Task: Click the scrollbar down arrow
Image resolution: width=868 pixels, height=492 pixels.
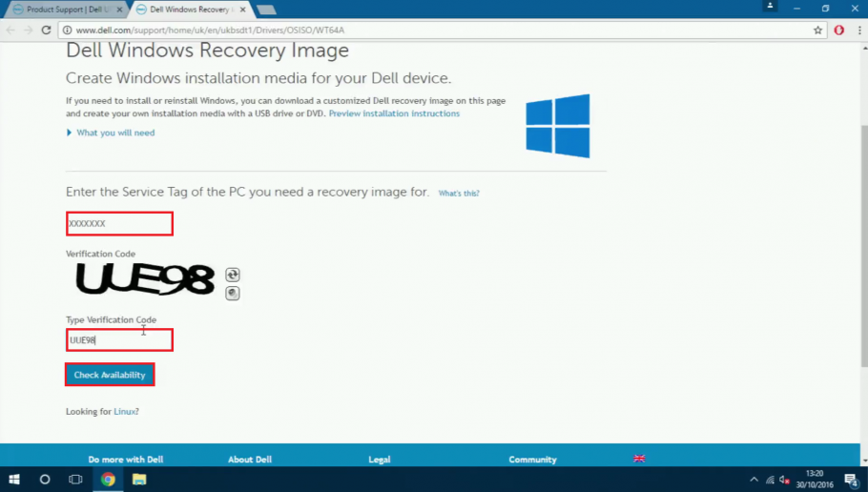Action: tap(864, 461)
